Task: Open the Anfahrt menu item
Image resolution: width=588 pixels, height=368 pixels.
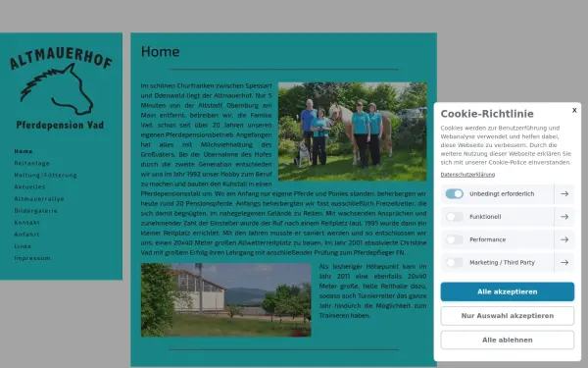Action: coord(26,235)
